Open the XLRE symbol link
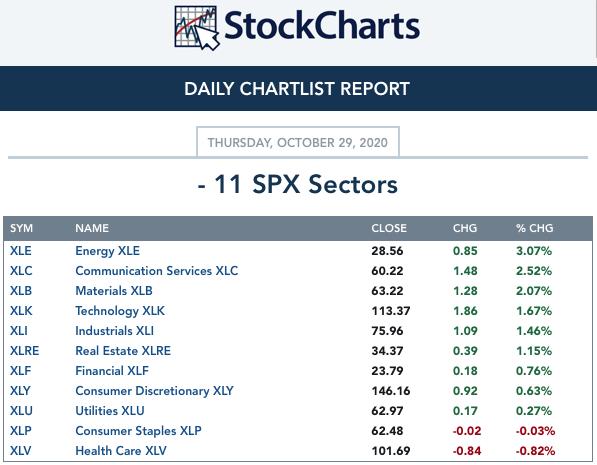Image resolution: width=597 pixels, height=465 pixels. [24, 351]
